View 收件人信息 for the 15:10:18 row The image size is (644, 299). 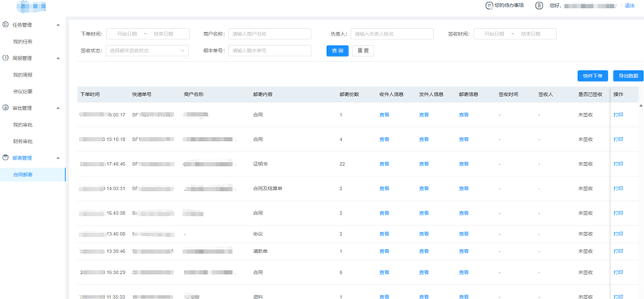[x=384, y=139]
